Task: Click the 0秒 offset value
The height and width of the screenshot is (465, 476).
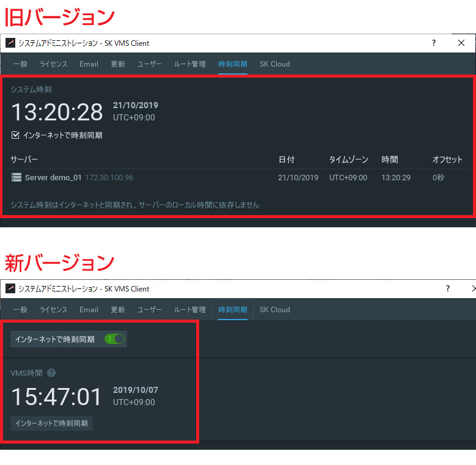Action: (x=438, y=178)
